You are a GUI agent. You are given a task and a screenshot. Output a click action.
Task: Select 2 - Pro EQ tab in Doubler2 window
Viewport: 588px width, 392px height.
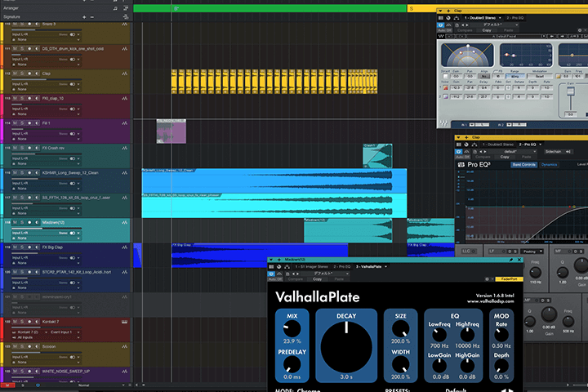514,18
